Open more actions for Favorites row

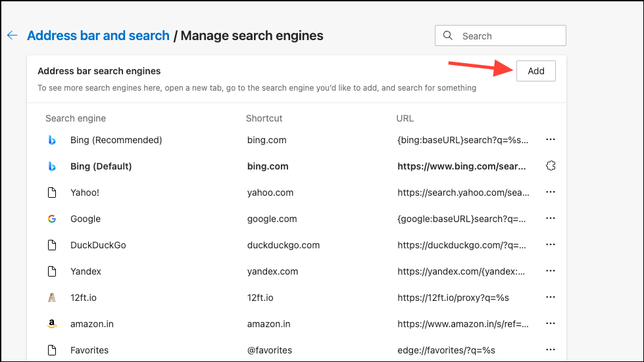(551, 350)
